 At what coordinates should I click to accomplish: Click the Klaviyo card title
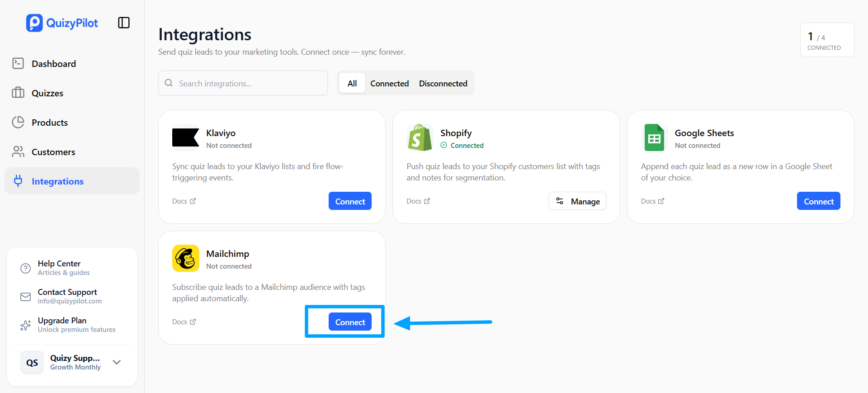(x=221, y=133)
